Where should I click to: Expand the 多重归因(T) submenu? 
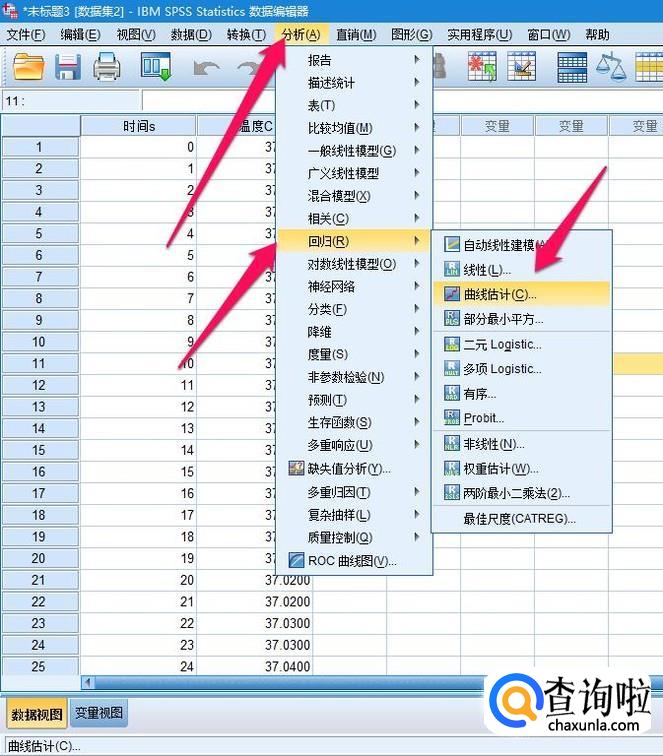point(354,492)
